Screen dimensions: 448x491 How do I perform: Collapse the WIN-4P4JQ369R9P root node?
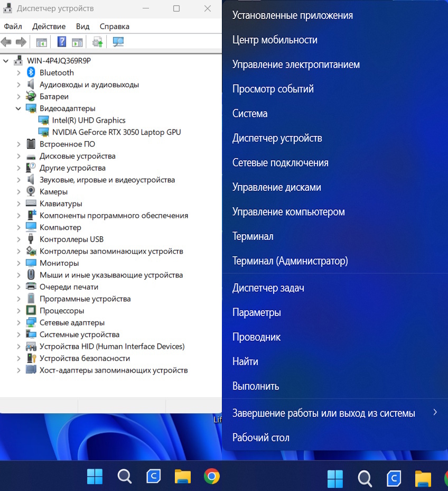tap(6, 61)
